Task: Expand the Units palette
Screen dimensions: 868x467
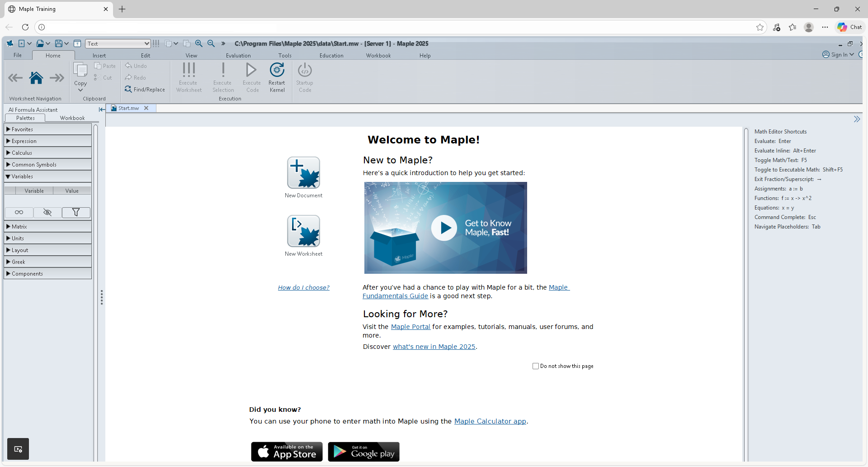Action: pos(47,238)
